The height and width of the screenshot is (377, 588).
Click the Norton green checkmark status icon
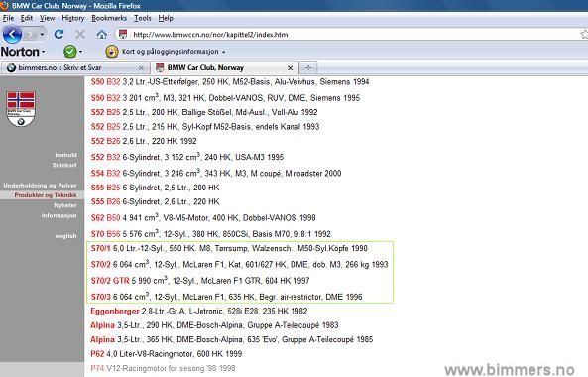[70, 51]
